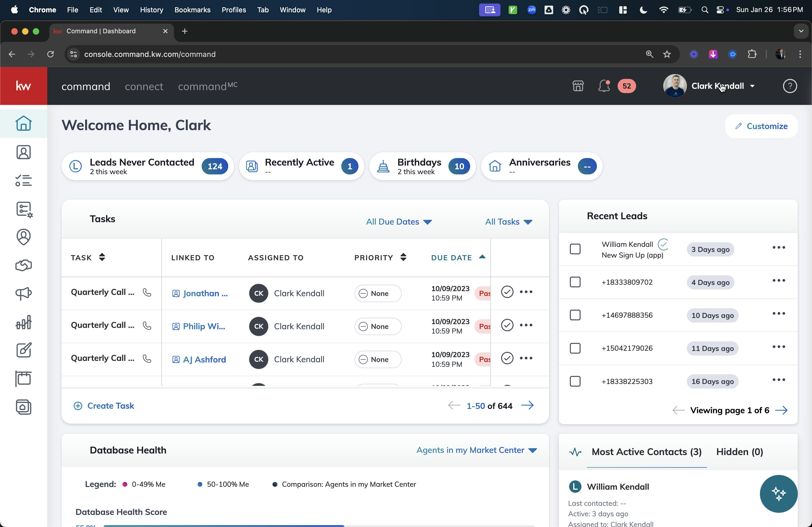Open the Consumer map-pin sidebar icon
This screenshot has width=812, height=527.
pos(24,237)
